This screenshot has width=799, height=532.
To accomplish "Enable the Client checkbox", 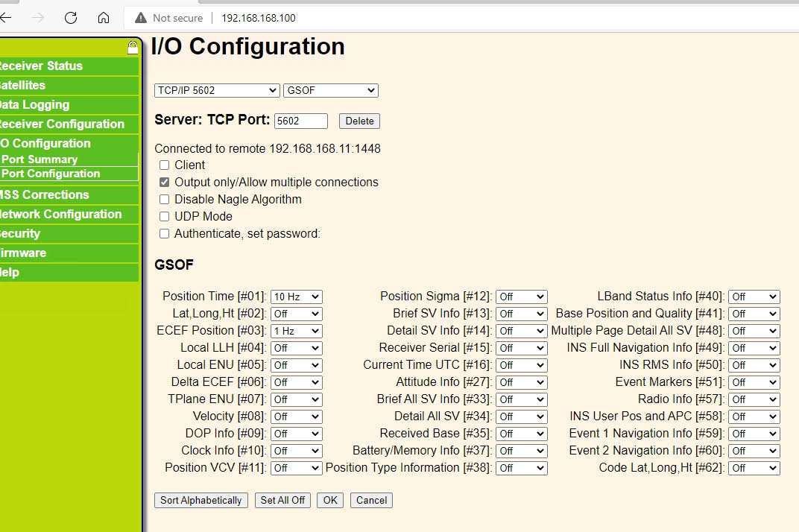I will [x=164, y=165].
